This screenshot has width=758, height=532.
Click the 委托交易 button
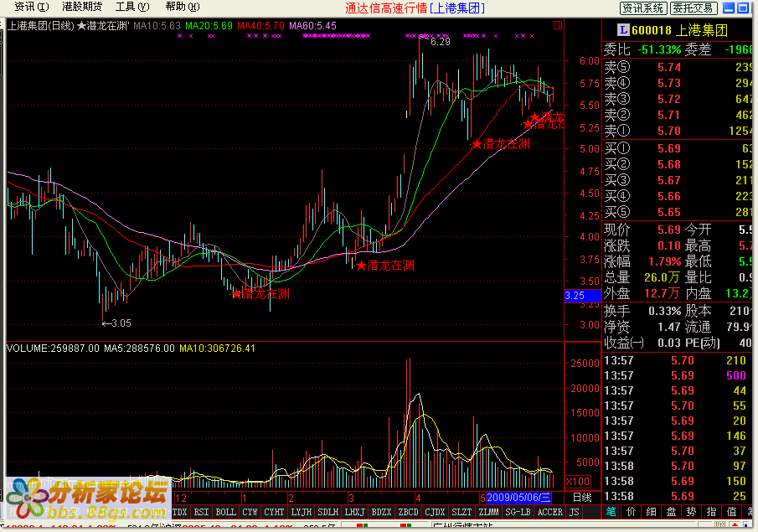point(693,8)
